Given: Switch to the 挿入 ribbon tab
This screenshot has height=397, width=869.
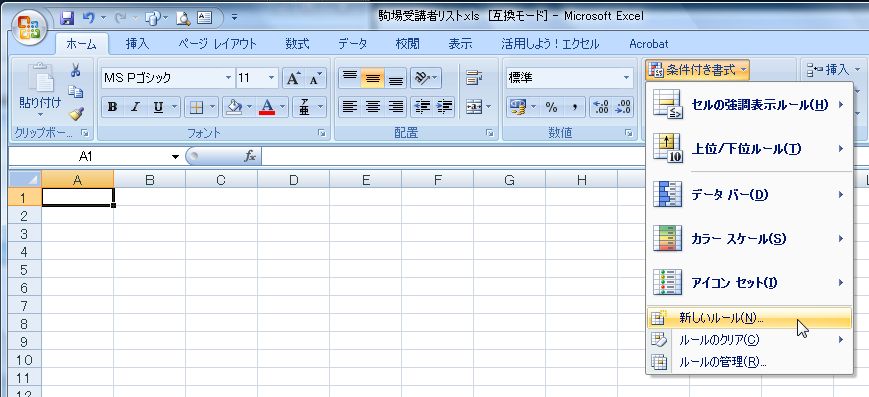Looking at the screenshot, I should tap(137, 44).
